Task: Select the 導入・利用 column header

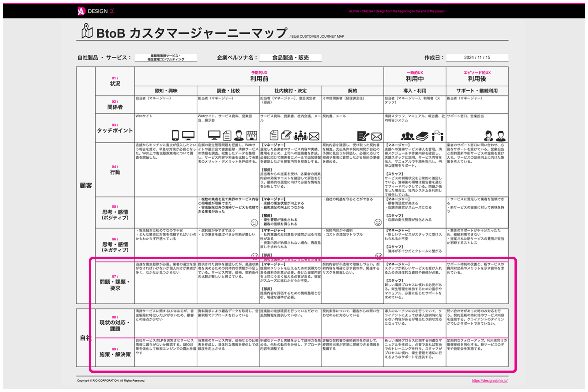Action: click(415, 91)
